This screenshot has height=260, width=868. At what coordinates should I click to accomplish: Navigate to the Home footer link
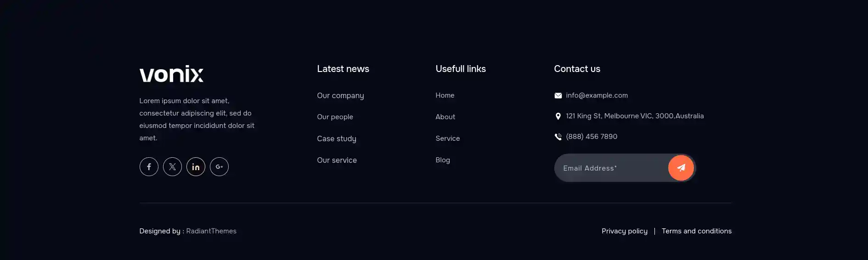tap(445, 95)
